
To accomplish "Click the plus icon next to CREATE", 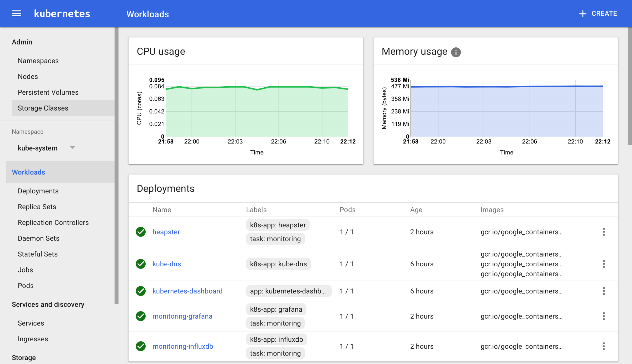I will [583, 14].
